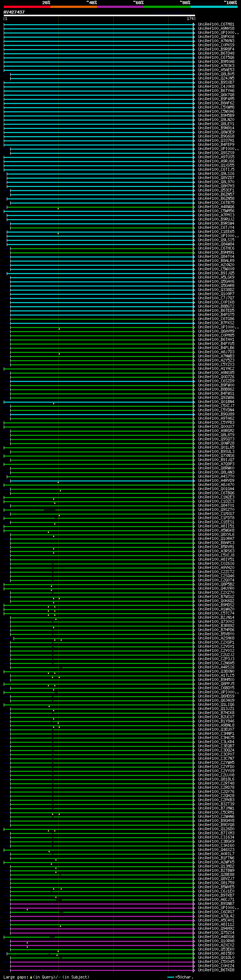Select hit label UniRef100_B4FEP9

point(216,145)
